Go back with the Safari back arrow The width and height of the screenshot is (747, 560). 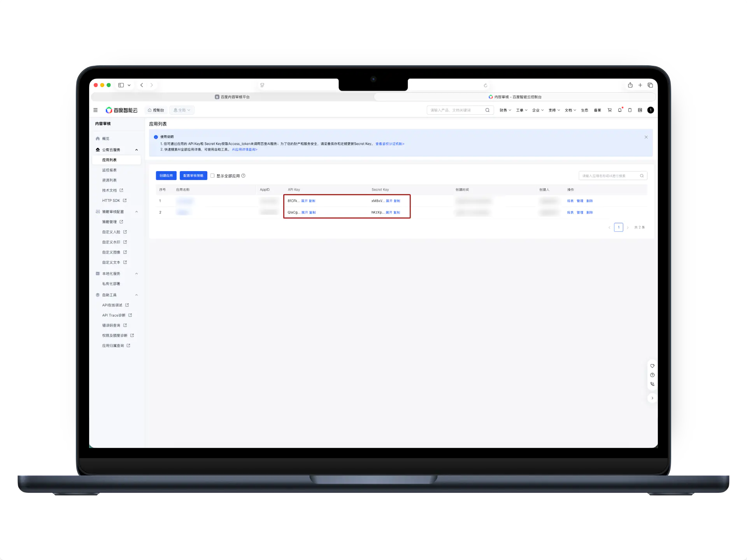142,85
